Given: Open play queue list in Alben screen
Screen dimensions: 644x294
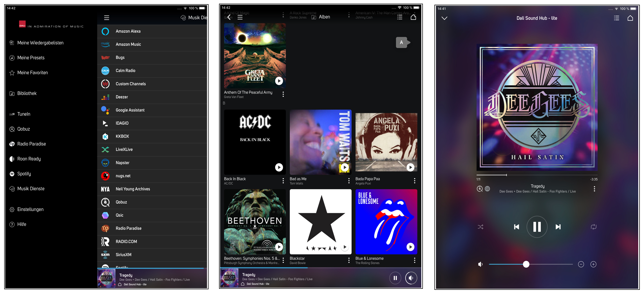Looking at the screenshot, I should 400,17.
